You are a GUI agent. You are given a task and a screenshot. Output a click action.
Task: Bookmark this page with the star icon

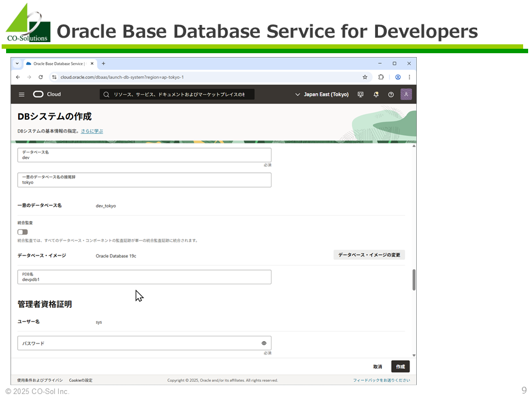click(365, 78)
